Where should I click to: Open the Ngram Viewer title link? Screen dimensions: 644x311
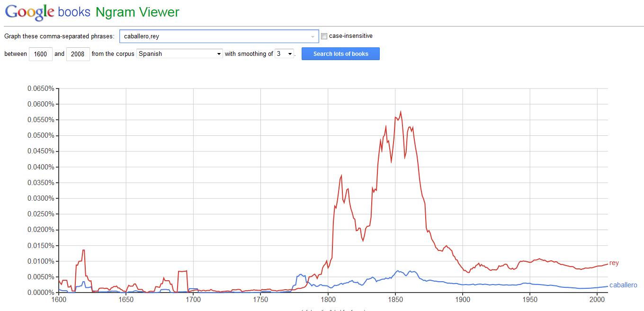(x=137, y=12)
